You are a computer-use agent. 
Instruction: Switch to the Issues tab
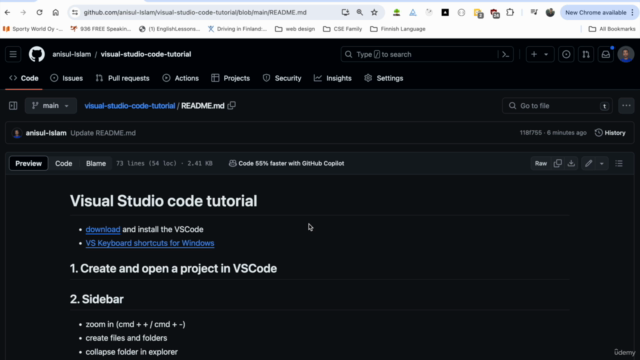point(67,78)
